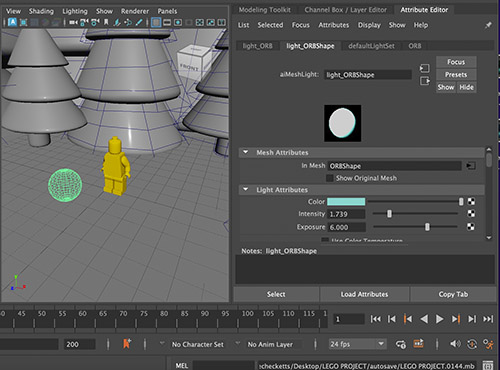Toggle the field chart icon

199,22
